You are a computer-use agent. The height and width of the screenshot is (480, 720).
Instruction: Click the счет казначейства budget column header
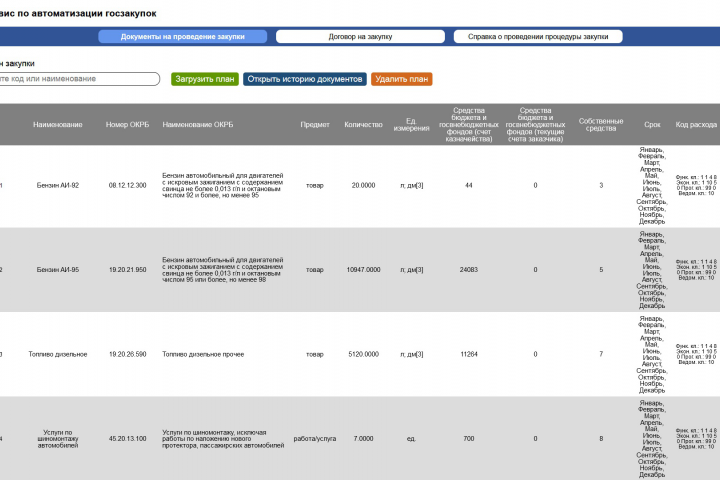point(469,124)
